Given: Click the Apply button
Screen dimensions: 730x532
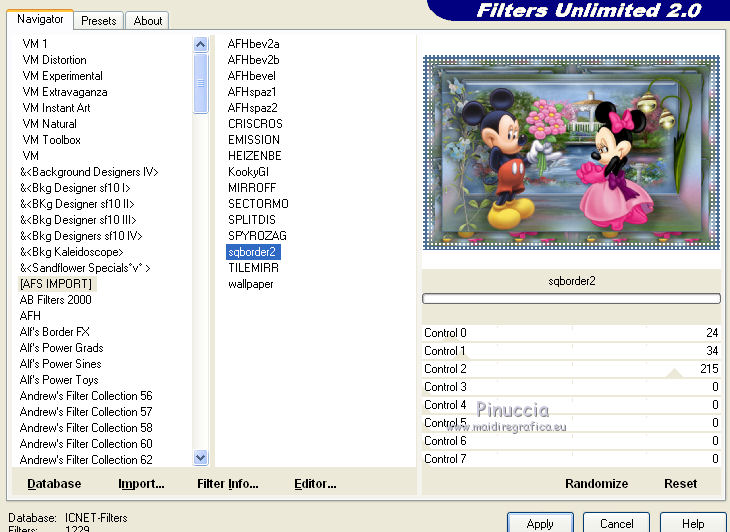Looking at the screenshot, I should (x=540, y=524).
